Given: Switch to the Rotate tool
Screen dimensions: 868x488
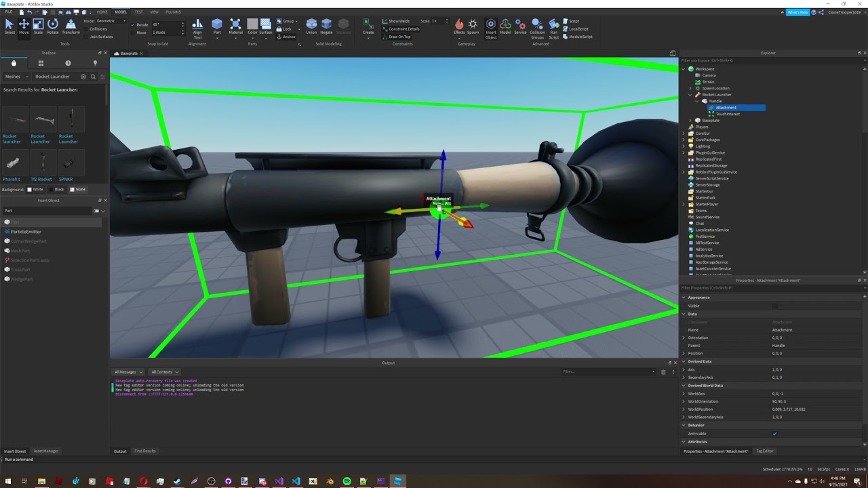Looking at the screenshot, I should point(52,26).
